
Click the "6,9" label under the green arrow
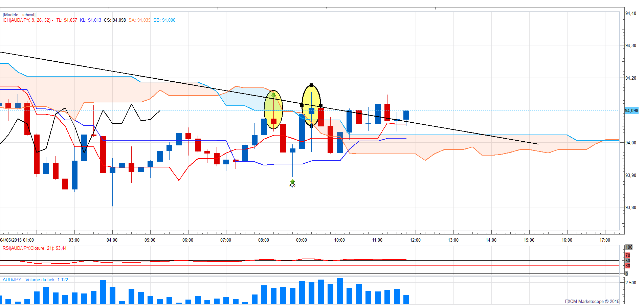(292, 186)
